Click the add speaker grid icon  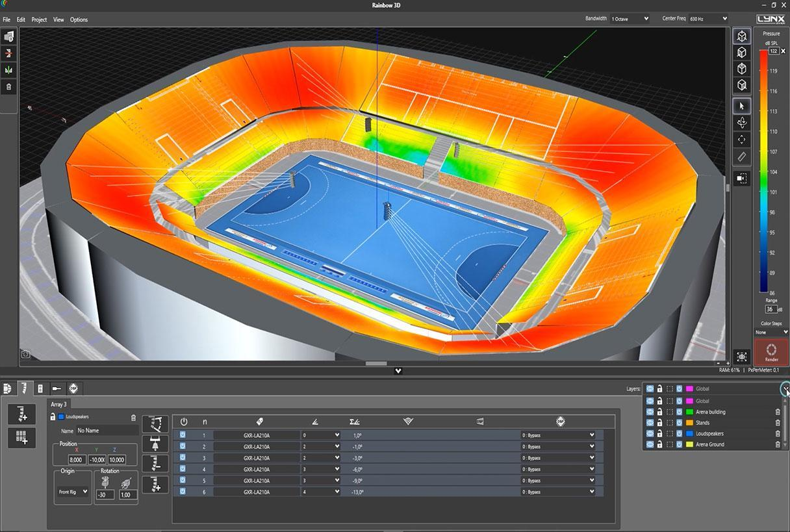pos(21,437)
